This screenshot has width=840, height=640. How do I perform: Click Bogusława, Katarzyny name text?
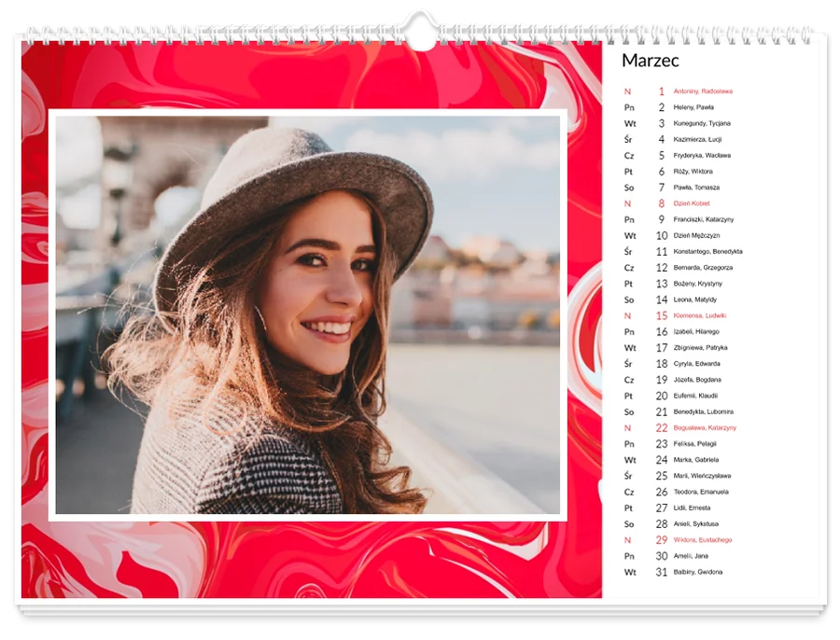705,428
